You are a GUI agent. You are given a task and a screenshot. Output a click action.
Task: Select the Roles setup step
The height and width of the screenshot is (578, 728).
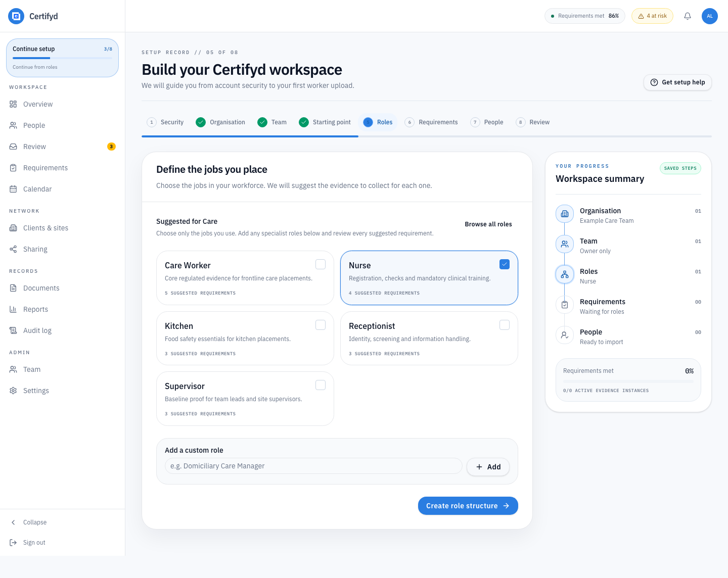click(x=378, y=122)
